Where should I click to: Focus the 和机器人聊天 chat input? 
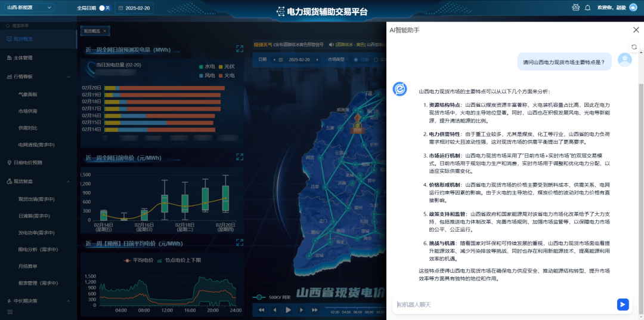(x=504, y=304)
